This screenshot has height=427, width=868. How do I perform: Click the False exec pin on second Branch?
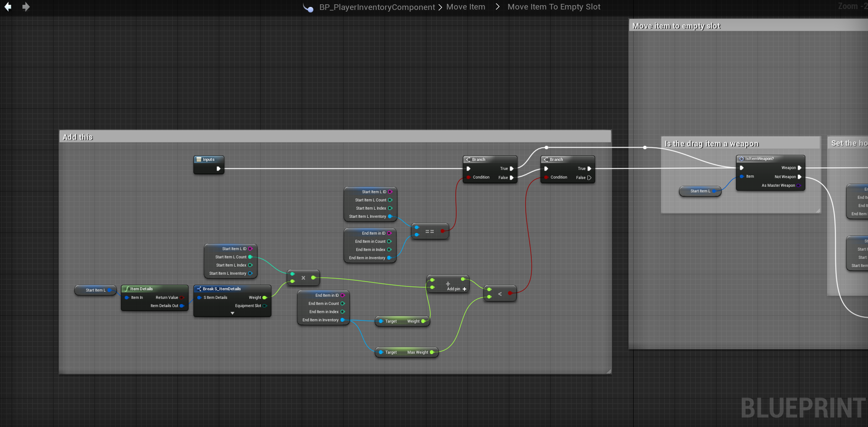pos(589,178)
